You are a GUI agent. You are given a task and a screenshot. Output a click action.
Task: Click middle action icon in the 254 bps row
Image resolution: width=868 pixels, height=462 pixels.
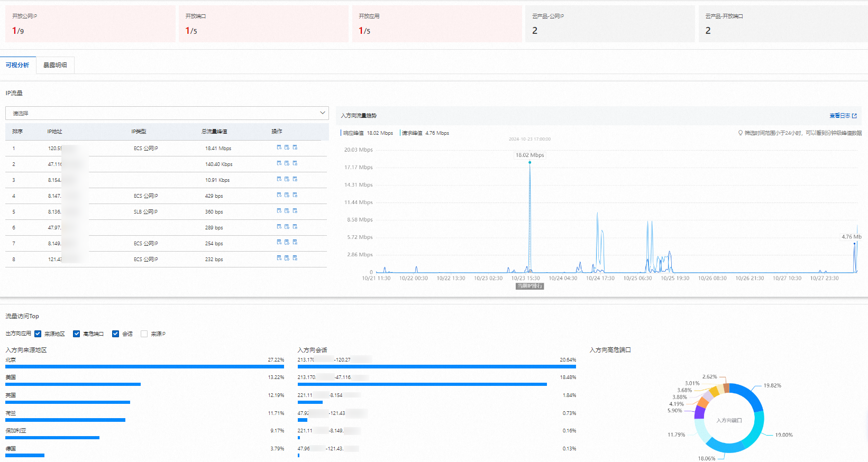pyautogui.click(x=287, y=242)
